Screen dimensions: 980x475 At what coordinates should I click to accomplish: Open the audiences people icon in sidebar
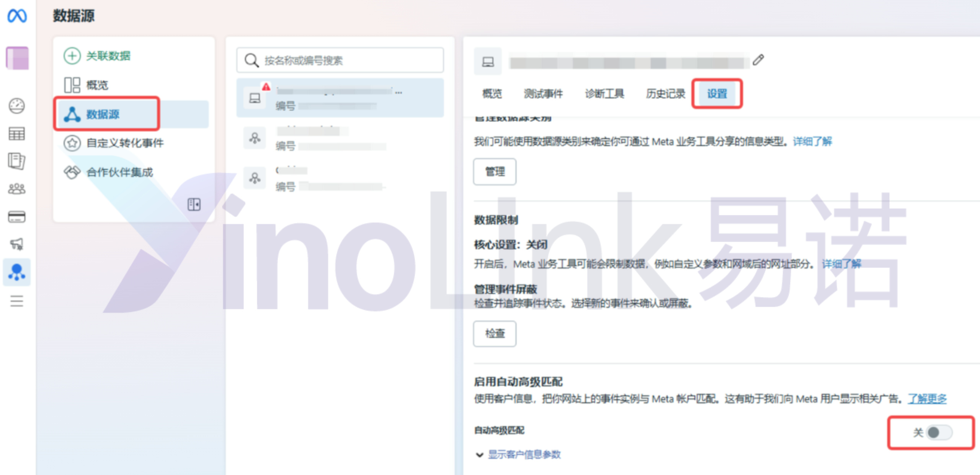click(17, 189)
